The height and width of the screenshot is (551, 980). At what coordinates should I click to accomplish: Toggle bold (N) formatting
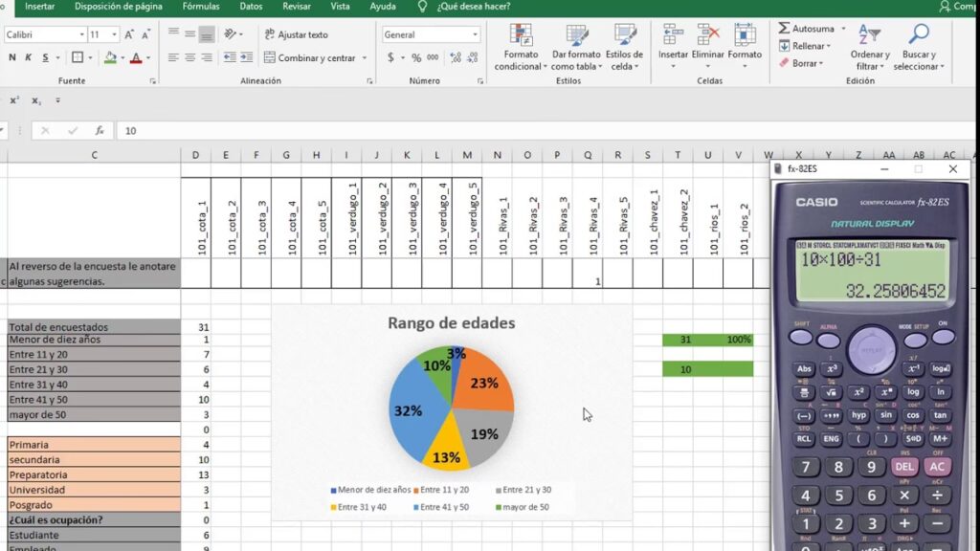tap(12, 58)
